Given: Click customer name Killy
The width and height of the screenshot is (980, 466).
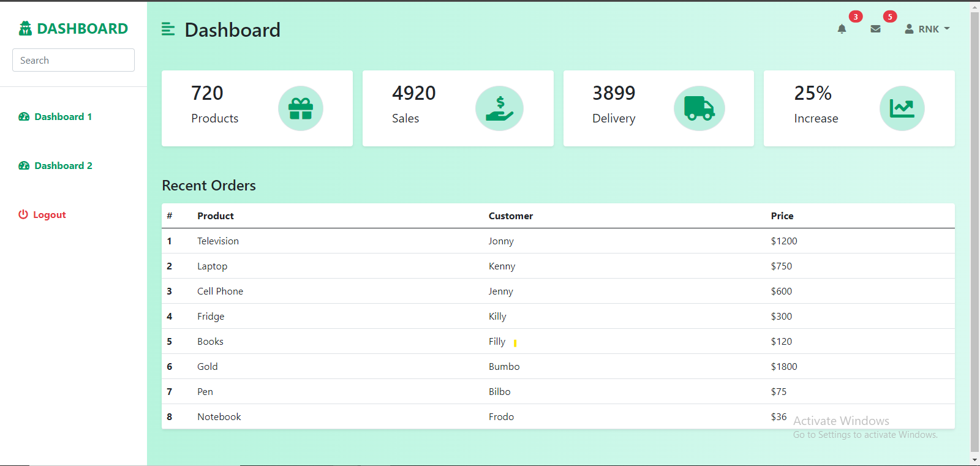Looking at the screenshot, I should point(497,316).
